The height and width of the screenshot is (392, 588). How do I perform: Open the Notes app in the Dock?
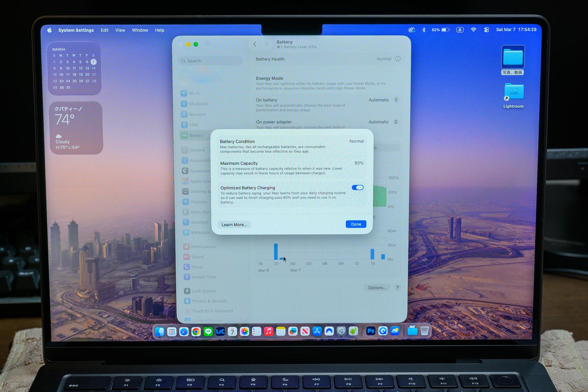click(281, 331)
